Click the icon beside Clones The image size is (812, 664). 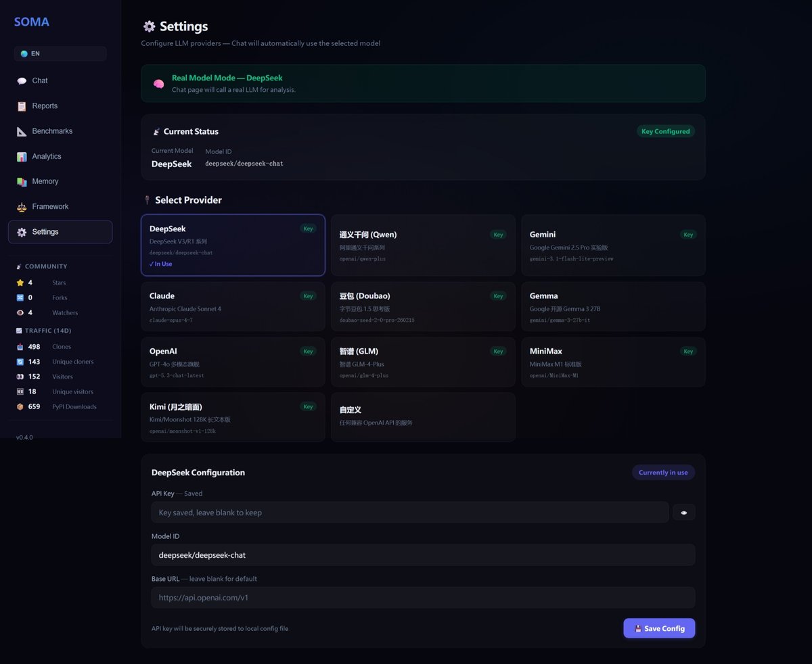[20, 347]
